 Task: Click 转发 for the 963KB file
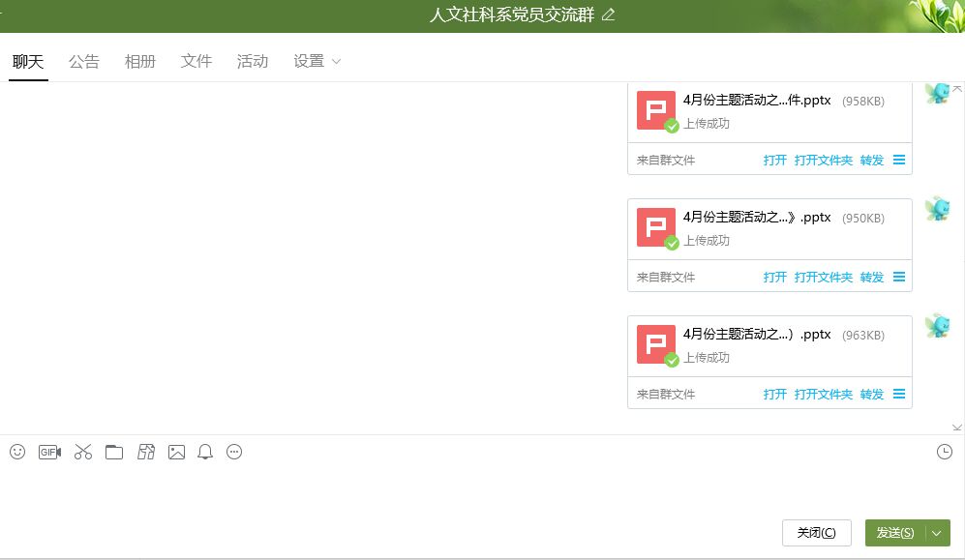872,394
